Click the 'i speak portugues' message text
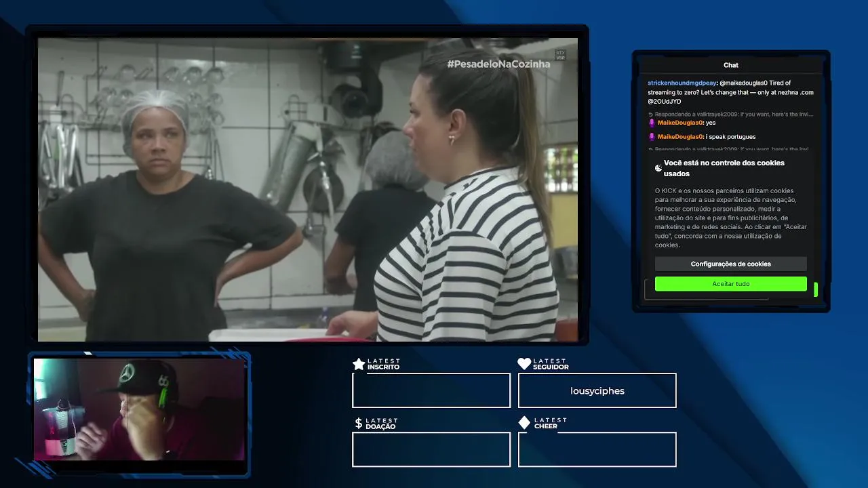Screen dimensions: 868x488 [x=730, y=137]
